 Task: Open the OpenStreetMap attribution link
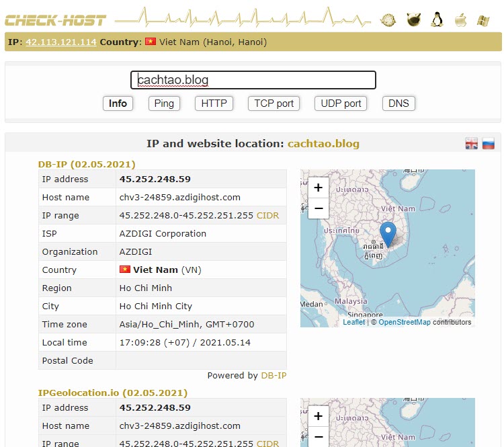tap(405, 322)
